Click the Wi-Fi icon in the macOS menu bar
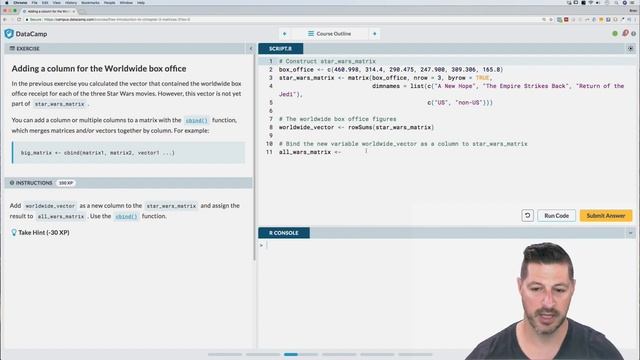 [x=591, y=2]
